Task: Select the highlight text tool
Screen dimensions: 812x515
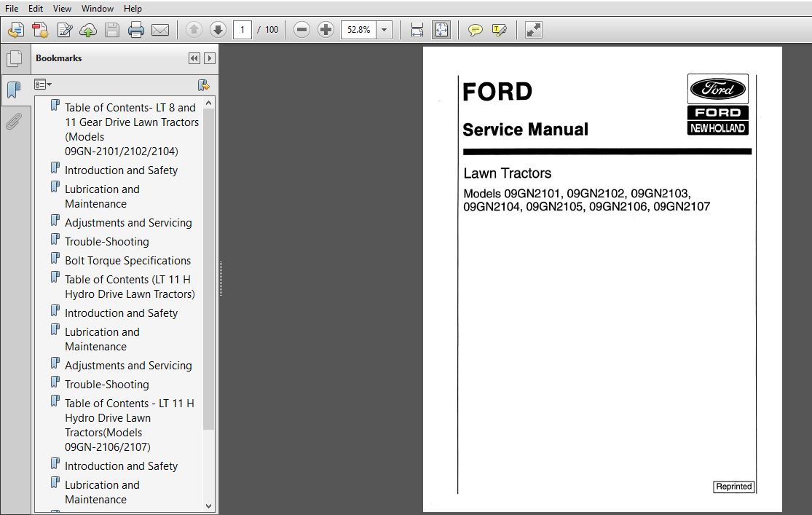Action: click(499, 30)
